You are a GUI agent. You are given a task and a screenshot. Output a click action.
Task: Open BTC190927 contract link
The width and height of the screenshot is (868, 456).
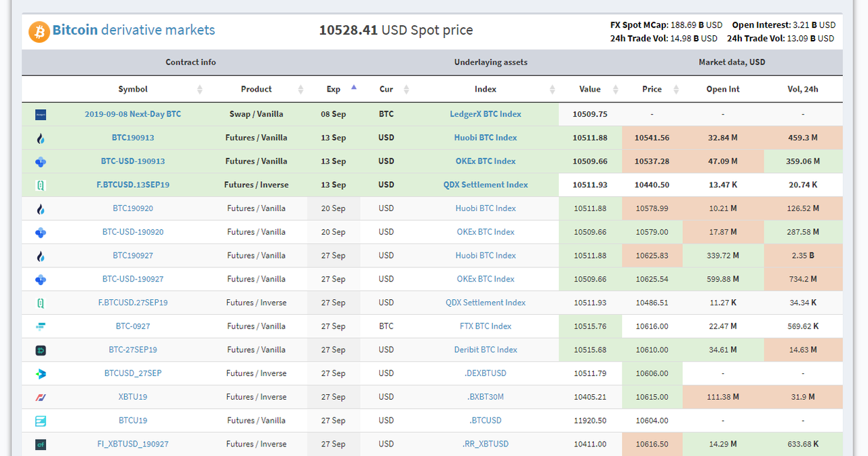[133, 255]
